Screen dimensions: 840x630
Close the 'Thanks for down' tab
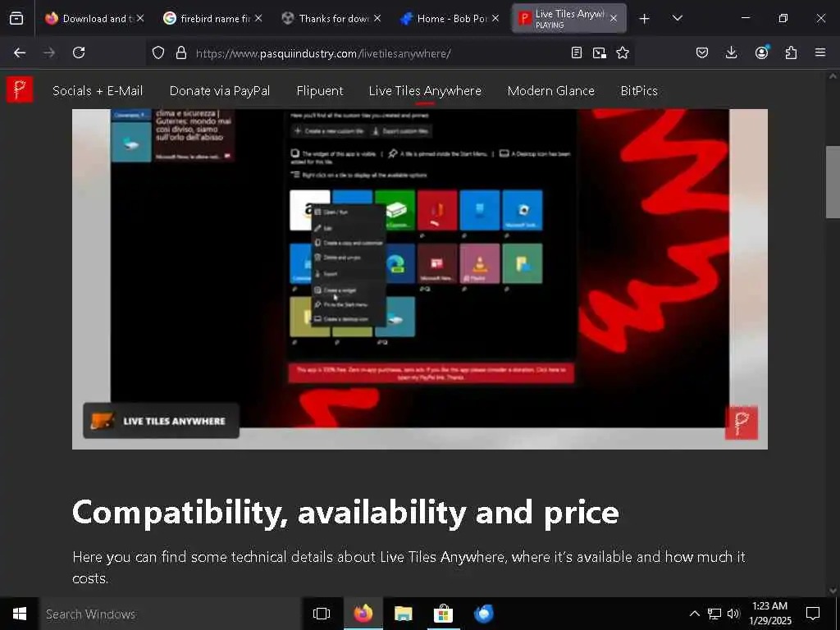(x=377, y=18)
